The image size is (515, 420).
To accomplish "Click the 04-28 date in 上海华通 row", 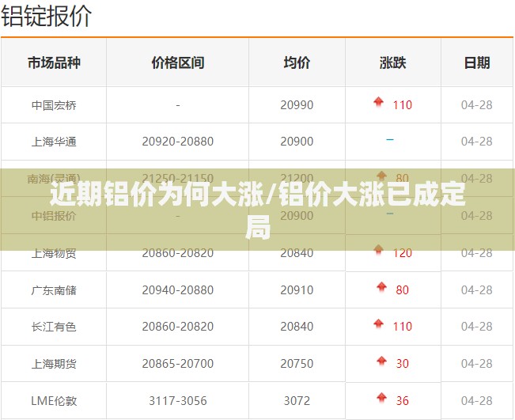I will pos(477,142).
